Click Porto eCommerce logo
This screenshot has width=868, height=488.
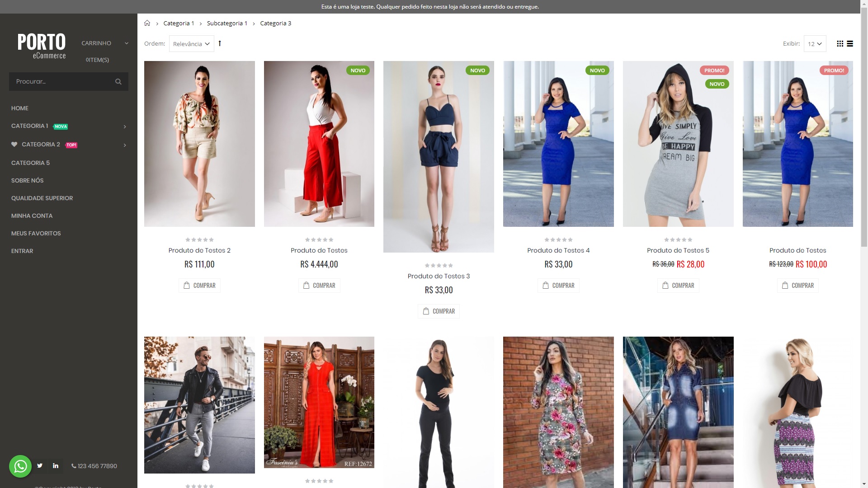(42, 46)
